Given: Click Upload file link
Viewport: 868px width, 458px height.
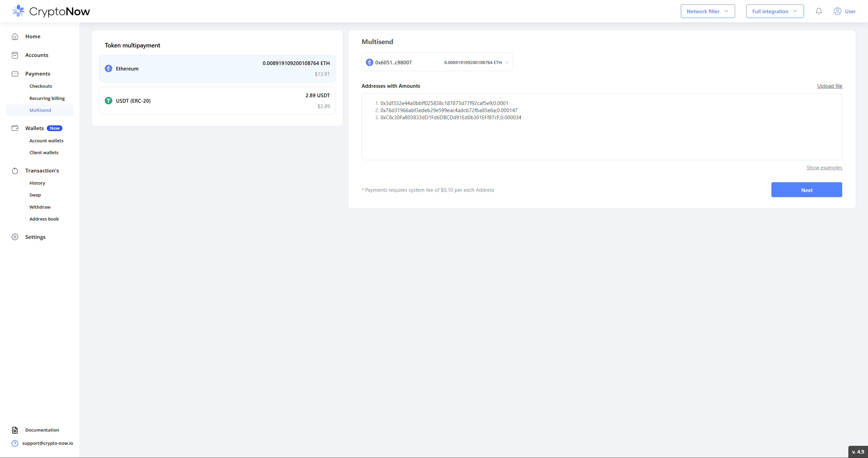Looking at the screenshot, I should [830, 86].
